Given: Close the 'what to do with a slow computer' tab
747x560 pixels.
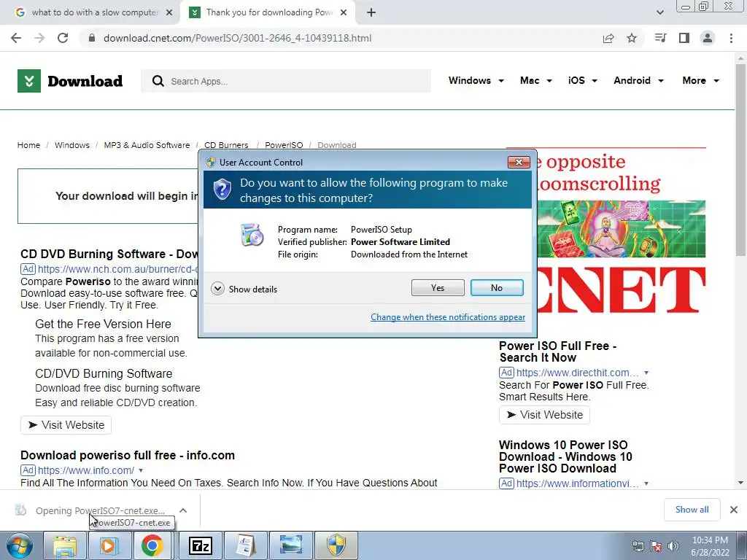Looking at the screenshot, I should click(x=169, y=12).
